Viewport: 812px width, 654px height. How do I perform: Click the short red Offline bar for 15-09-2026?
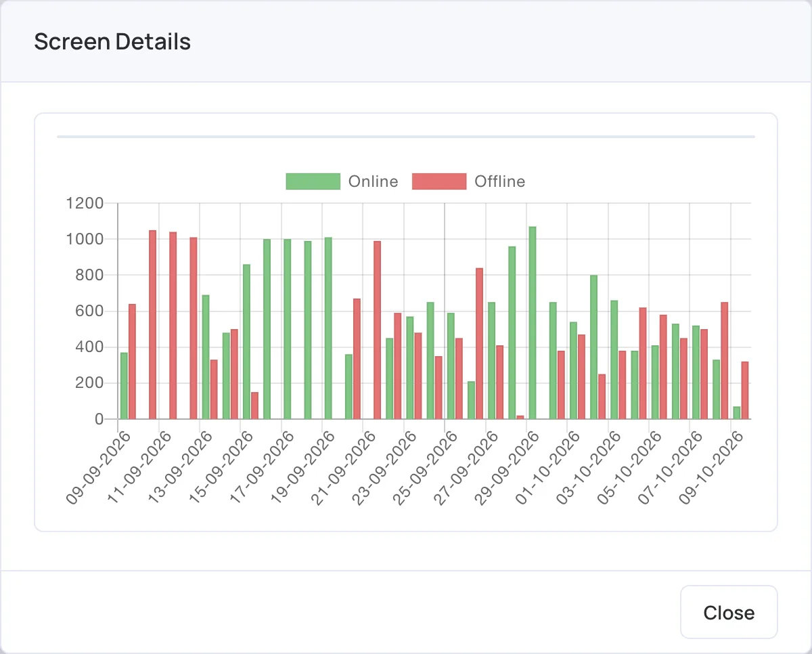254,406
